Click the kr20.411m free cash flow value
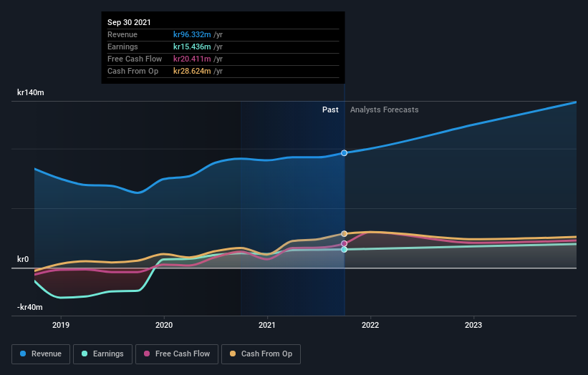The height and width of the screenshot is (375, 588). click(x=192, y=59)
